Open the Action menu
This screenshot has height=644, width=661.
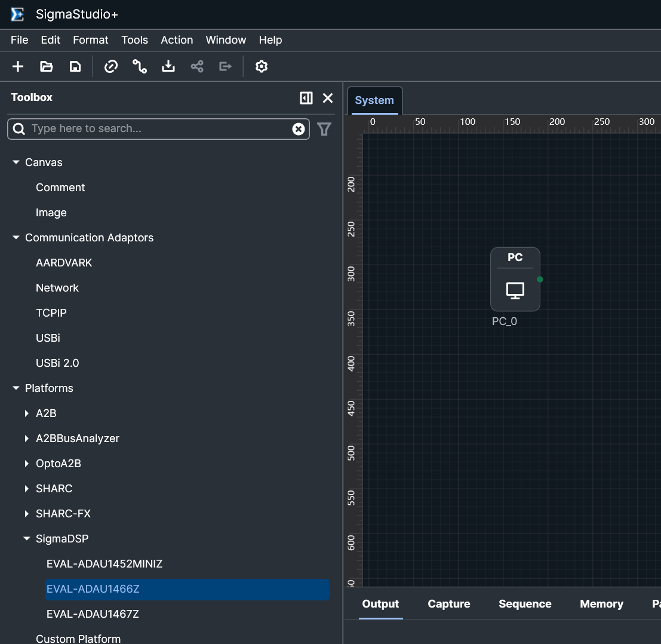click(177, 40)
